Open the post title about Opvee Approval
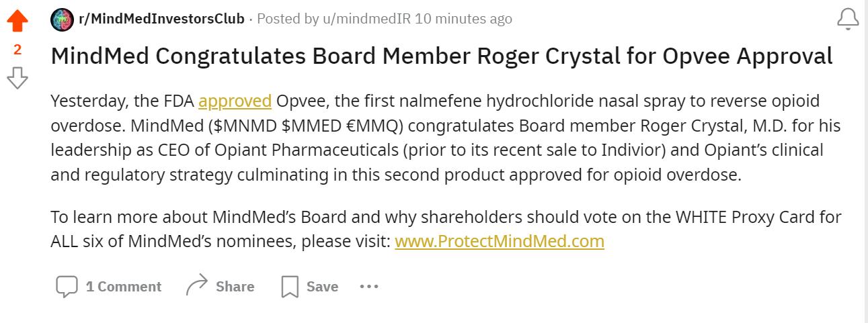This screenshot has height=323, width=868. click(442, 56)
